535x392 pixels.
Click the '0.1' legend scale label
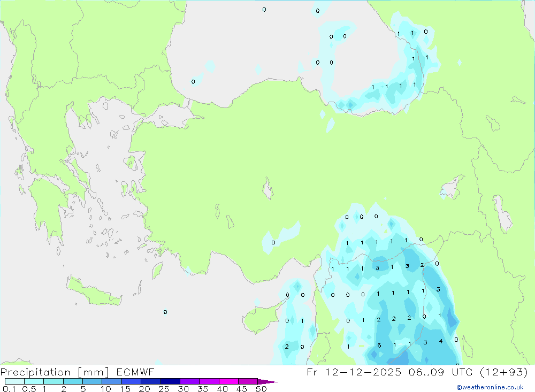click(x=9, y=389)
